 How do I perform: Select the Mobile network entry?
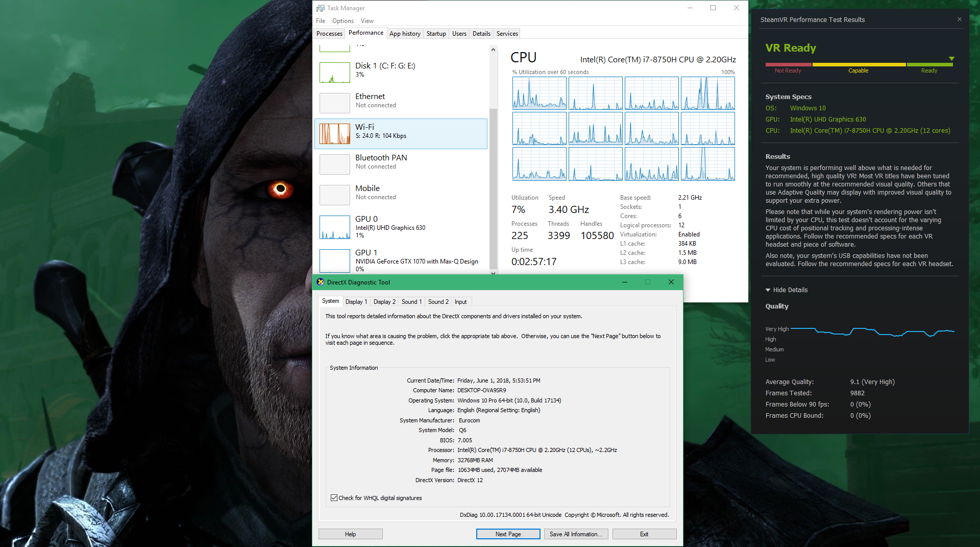tap(401, 195)
